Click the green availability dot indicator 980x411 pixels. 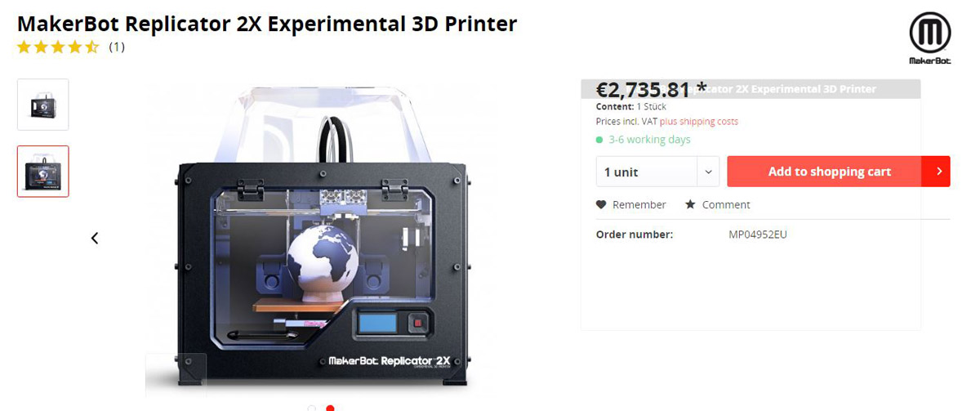click(600, 140)
